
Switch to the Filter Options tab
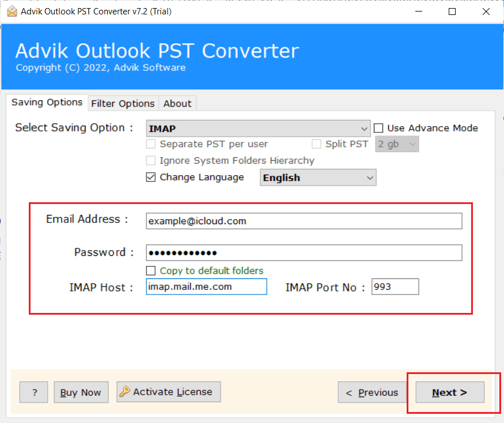pos(123,104)
